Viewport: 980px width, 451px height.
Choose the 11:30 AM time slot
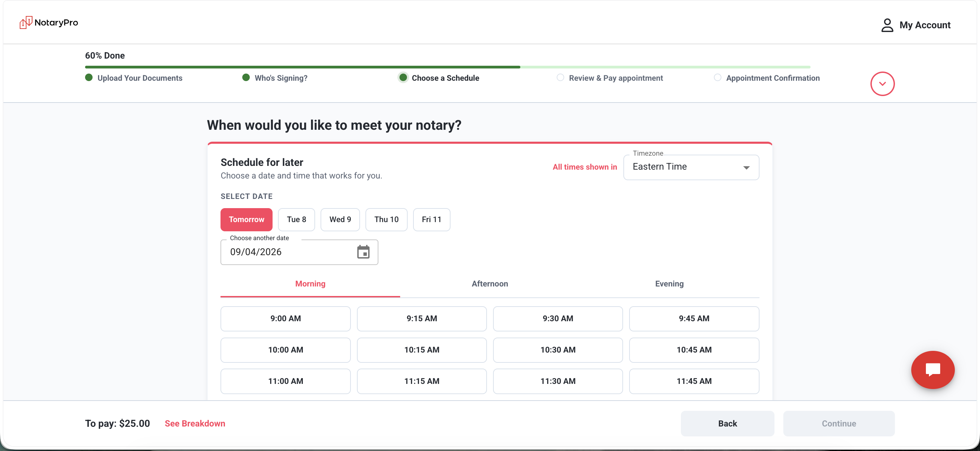558,381
